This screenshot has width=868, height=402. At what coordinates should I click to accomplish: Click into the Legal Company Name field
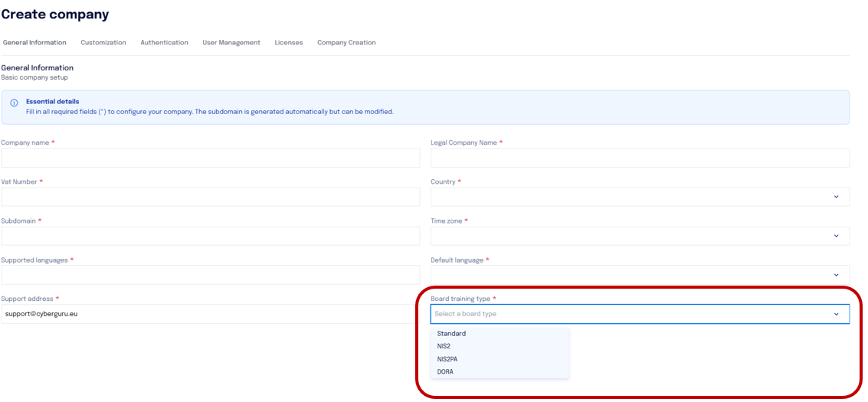point(640,158)
